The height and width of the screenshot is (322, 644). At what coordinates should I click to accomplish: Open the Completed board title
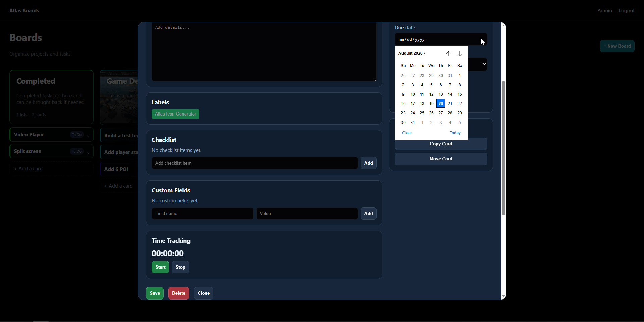tap(36, 81)
